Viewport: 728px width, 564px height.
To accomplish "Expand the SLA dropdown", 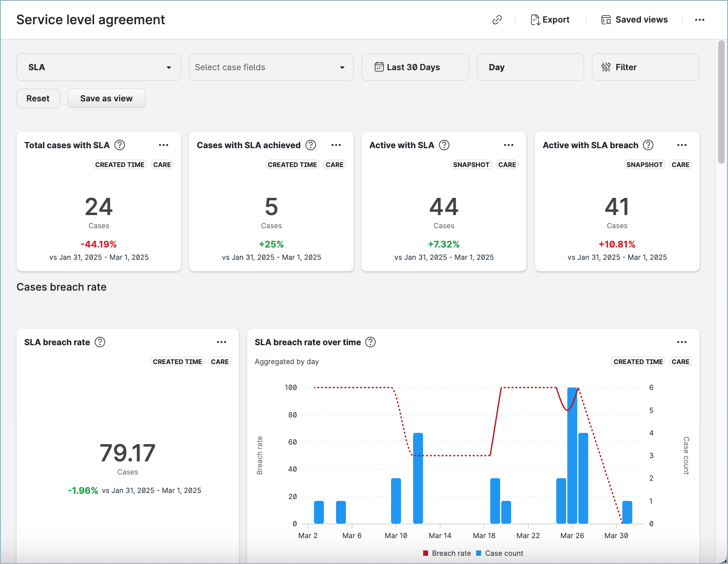I will (x=99, y=67).
